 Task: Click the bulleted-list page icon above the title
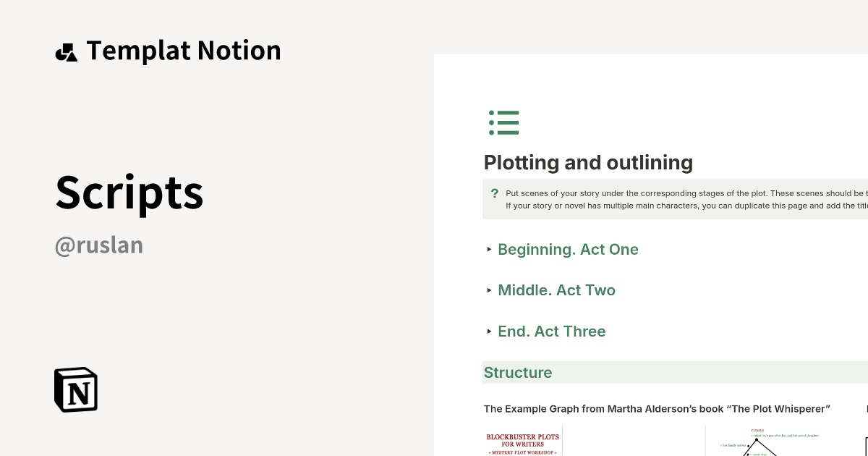click(x=504, y=122)
